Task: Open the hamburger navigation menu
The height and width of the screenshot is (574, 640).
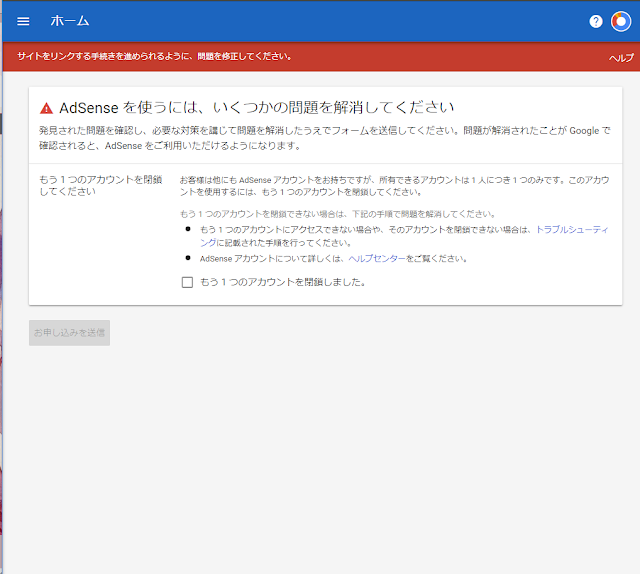Action: coord(23,21)
